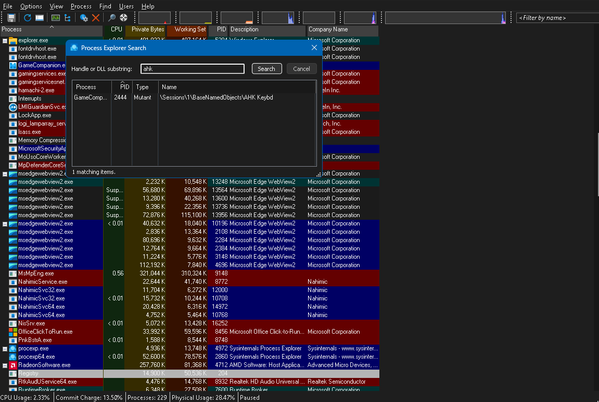Open the Find menu
The width and height of the screenshot is (599, 402).
coord(105,6)
